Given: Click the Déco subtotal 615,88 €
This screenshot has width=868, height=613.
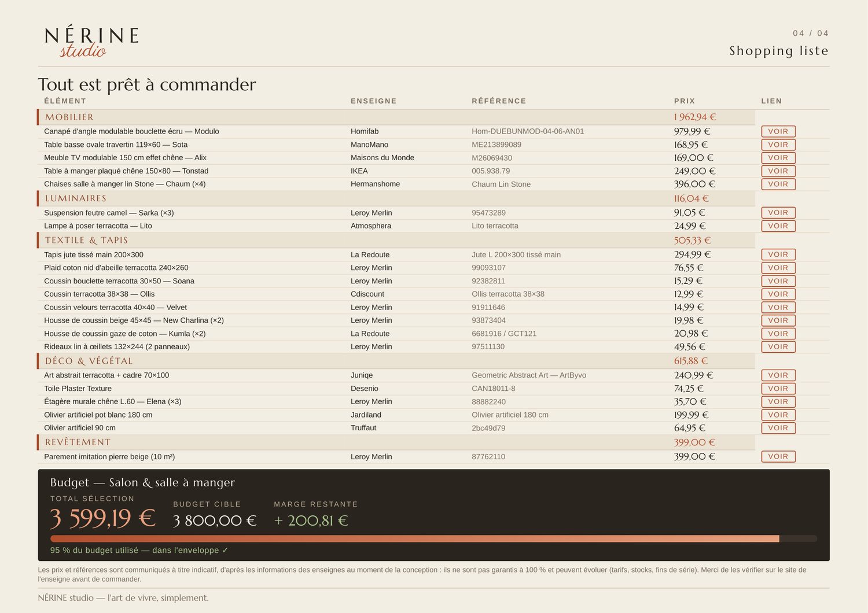Looking at the screenshot, I should (x=691, y=361).
